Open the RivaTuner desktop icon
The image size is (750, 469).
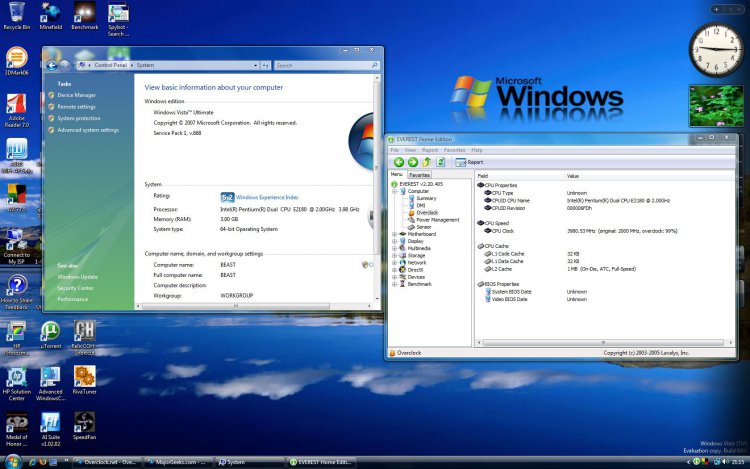click(x=85, y=380)
